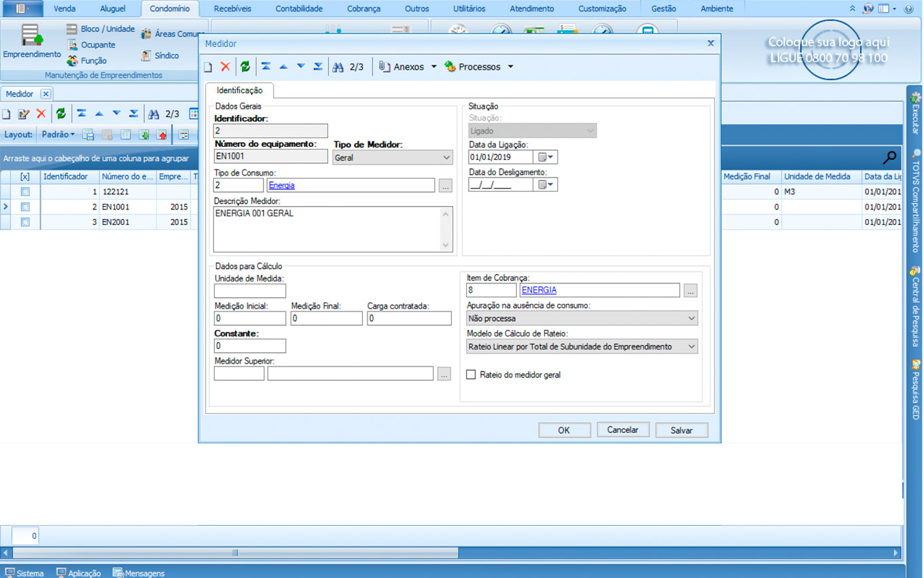Click the red delete icon in Medidor dialog
This screenshot has height=578, width=924.
coord(226,67)
